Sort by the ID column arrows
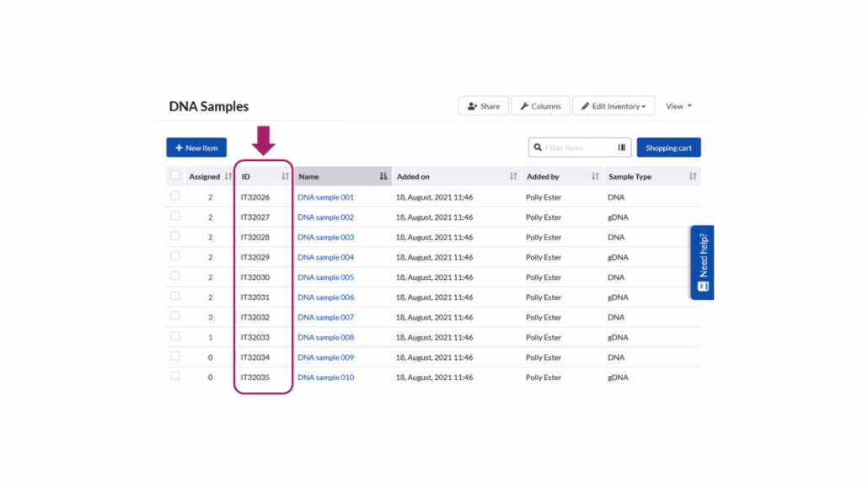Image resolution: width=868 pixels, height=488 pixels. pos(285,177)
